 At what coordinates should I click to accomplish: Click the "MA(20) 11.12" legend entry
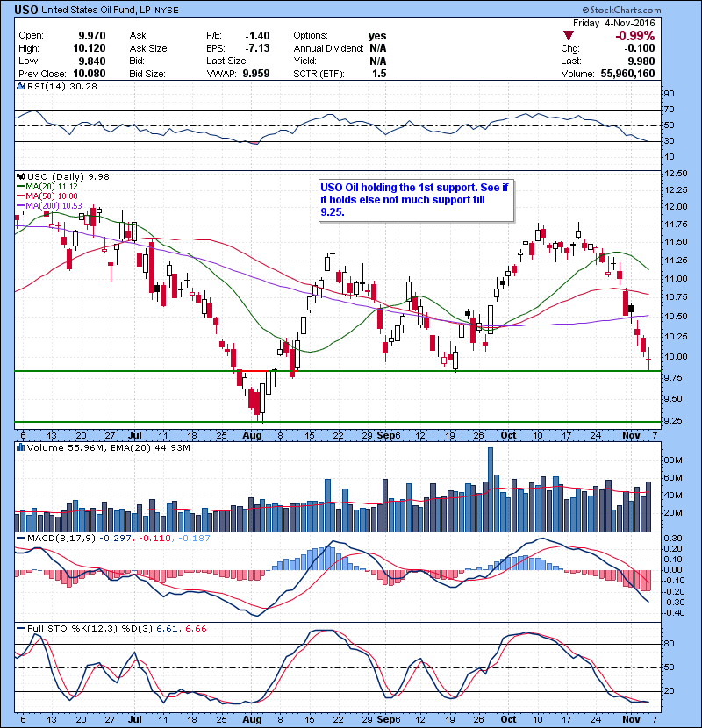tap(47, 186)
